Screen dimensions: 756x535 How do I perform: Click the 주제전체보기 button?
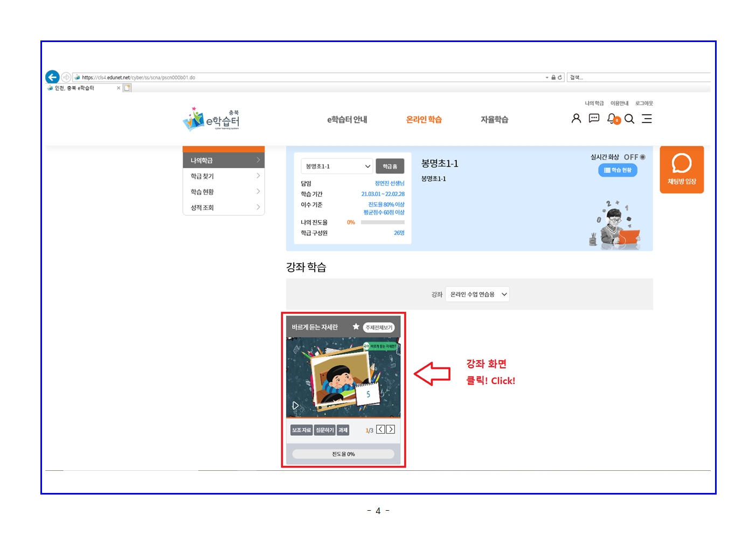click(379, 327)
